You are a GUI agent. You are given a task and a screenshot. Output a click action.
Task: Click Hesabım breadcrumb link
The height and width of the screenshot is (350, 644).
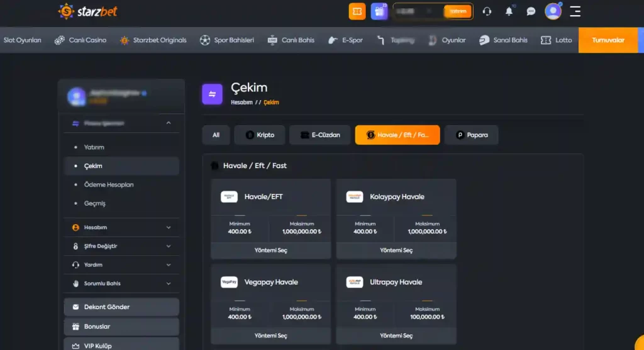pos(241,103)
